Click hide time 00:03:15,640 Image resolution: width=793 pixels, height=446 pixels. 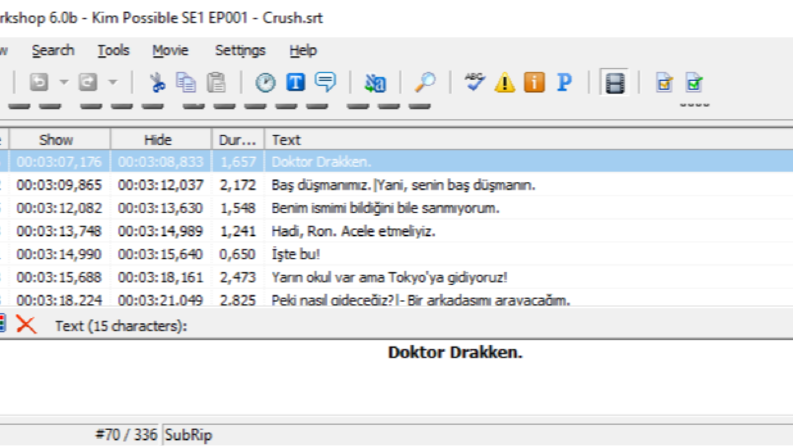coord(160,254)
